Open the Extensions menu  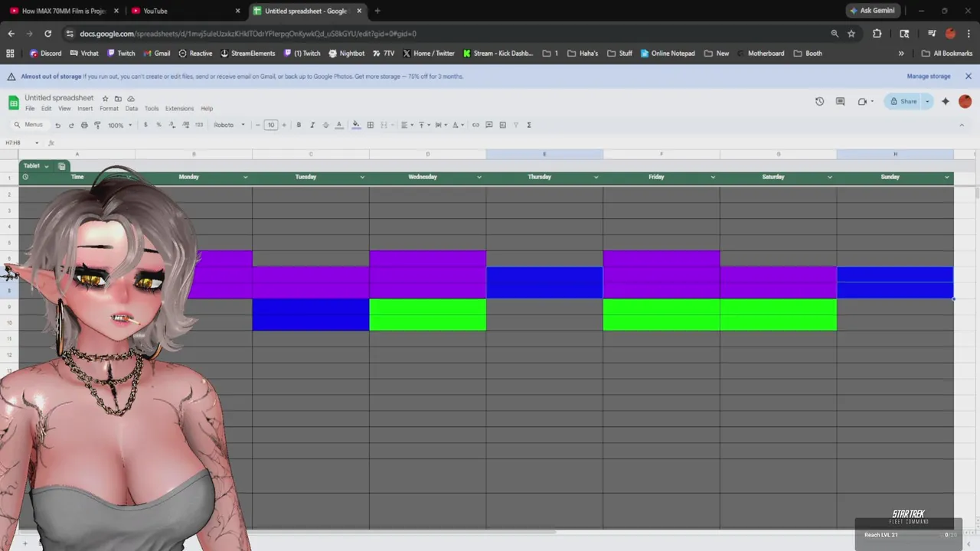pyautogui.click(x=179, y=109)
